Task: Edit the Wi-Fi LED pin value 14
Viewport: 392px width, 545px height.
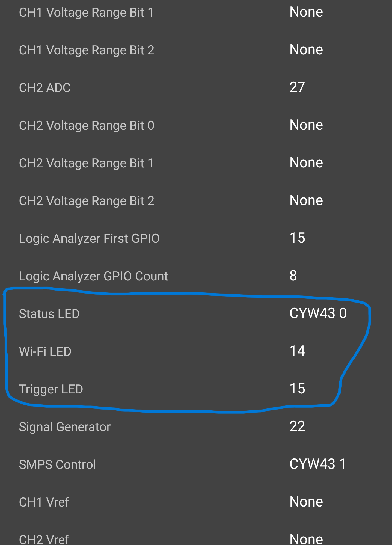Action: coord(297,351)
